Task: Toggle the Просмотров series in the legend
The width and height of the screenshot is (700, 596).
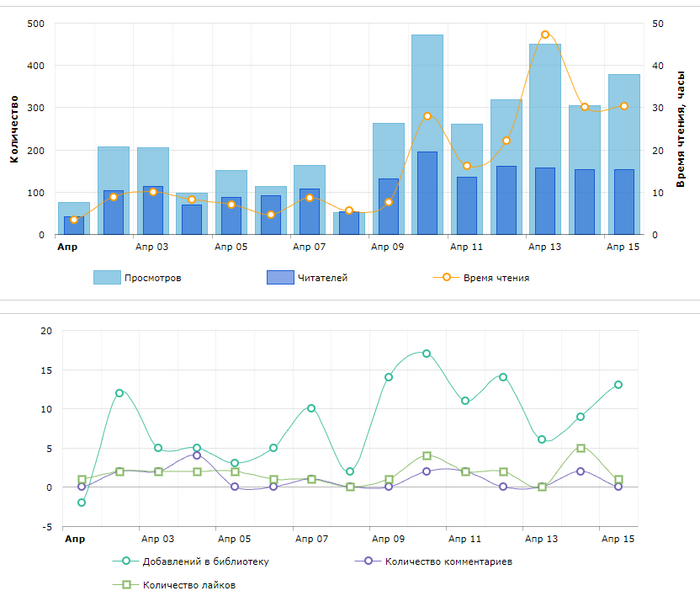Action: click(x=137, y=277)
